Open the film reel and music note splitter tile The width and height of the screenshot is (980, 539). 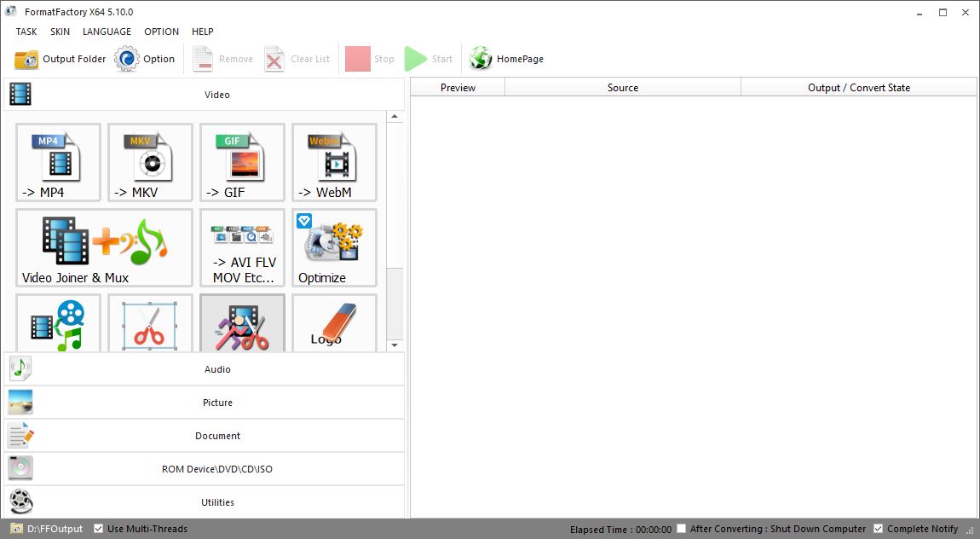[58, 323]
